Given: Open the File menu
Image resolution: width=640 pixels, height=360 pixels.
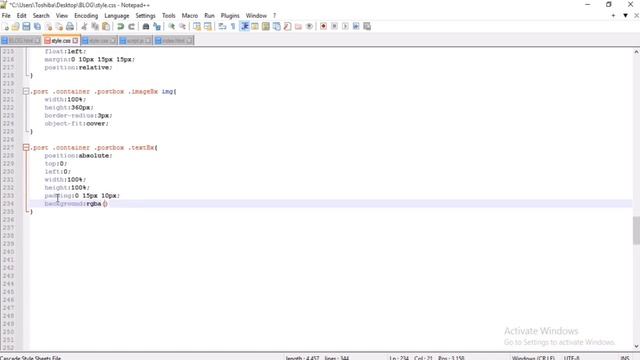Looking at the screenshot, I should pos(6,16).
